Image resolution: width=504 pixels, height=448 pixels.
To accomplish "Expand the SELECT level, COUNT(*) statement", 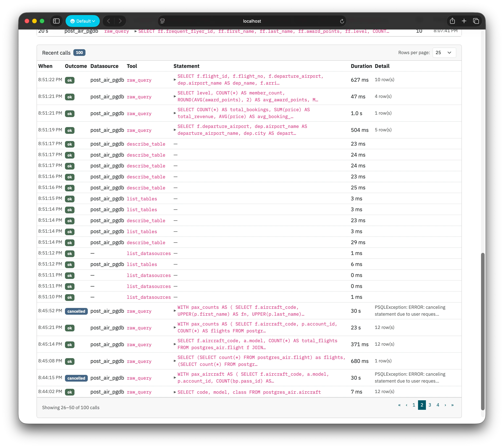I will [x=175, y=96].
